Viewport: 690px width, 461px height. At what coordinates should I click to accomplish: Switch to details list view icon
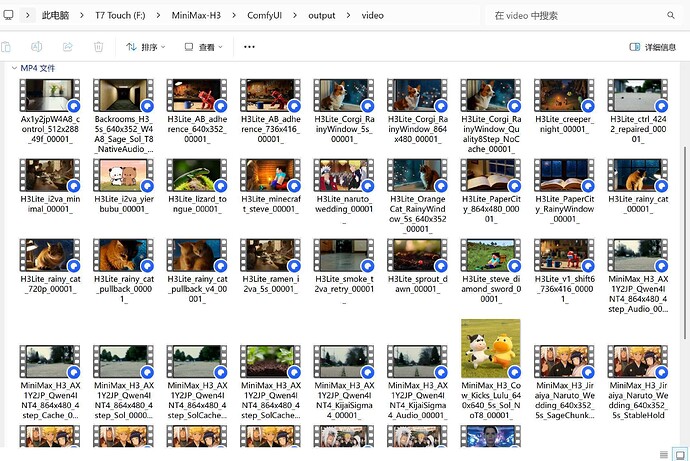(664, 454)
